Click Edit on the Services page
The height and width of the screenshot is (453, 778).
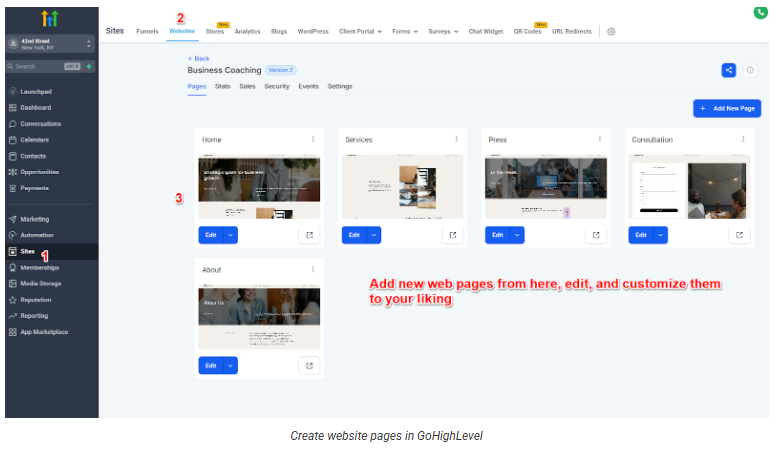click(x=354, y=235)
